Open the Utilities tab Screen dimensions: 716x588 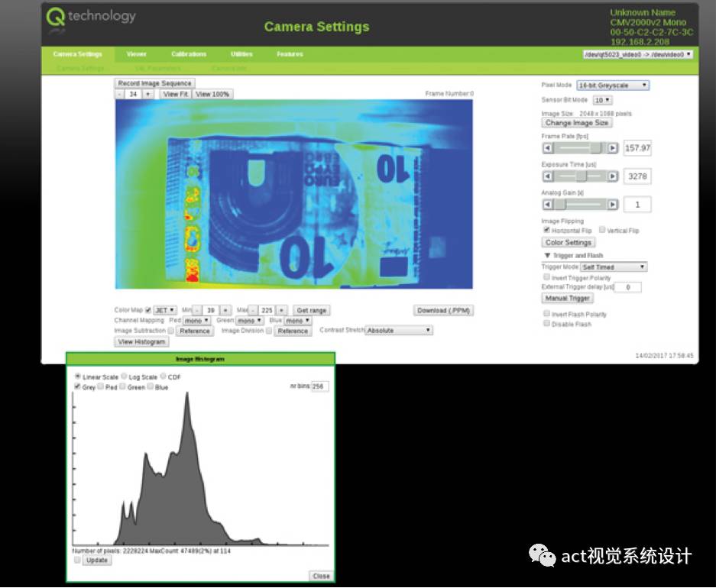pos(241,54)
